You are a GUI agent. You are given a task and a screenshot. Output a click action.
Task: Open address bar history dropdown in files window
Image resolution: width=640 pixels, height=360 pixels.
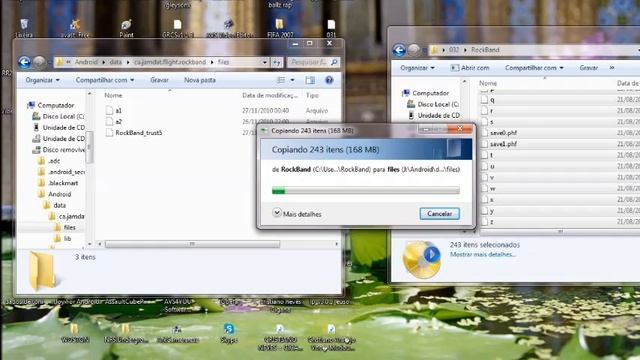[x=264, y=62]
